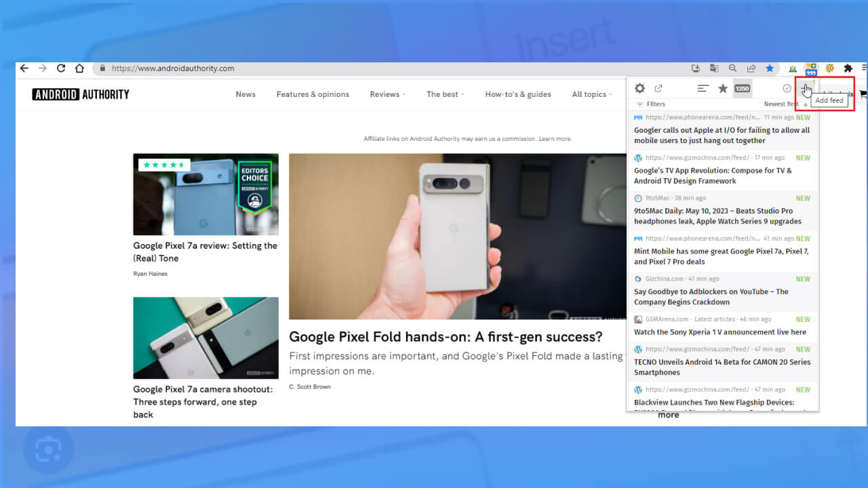This screenshot has width=868, height=488.
Task: Go back using the browser back arrow
Action: [x=24, y=68]
